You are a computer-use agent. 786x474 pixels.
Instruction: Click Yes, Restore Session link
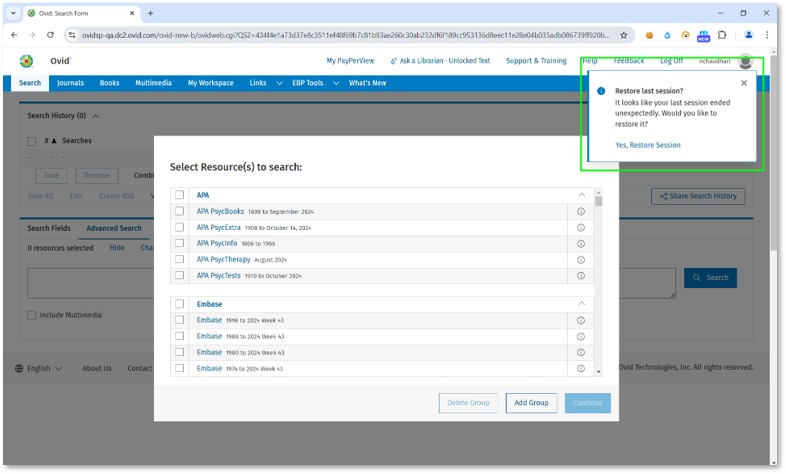click(x=648, y=145)
